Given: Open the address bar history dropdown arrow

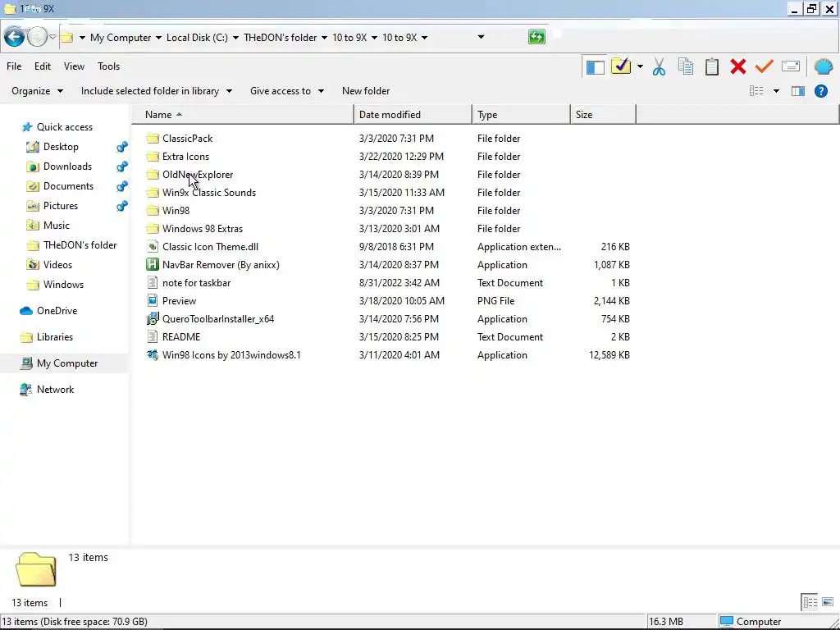Looking at the screenshot, I should [x=481, y=37].
